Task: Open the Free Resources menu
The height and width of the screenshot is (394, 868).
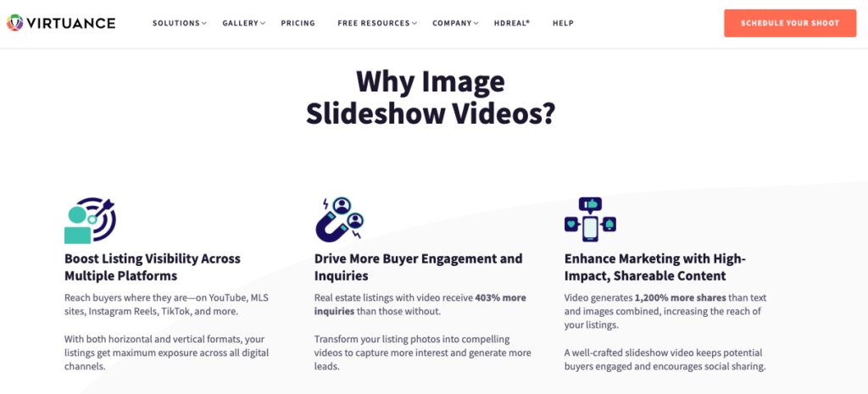Action: coord(374,23)
